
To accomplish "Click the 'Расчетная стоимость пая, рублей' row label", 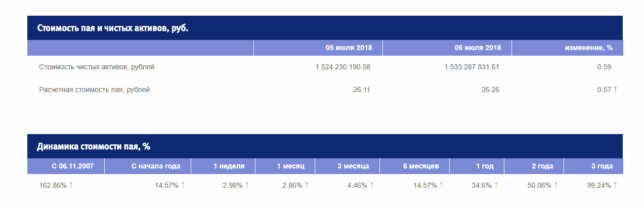I will point(95,90).
